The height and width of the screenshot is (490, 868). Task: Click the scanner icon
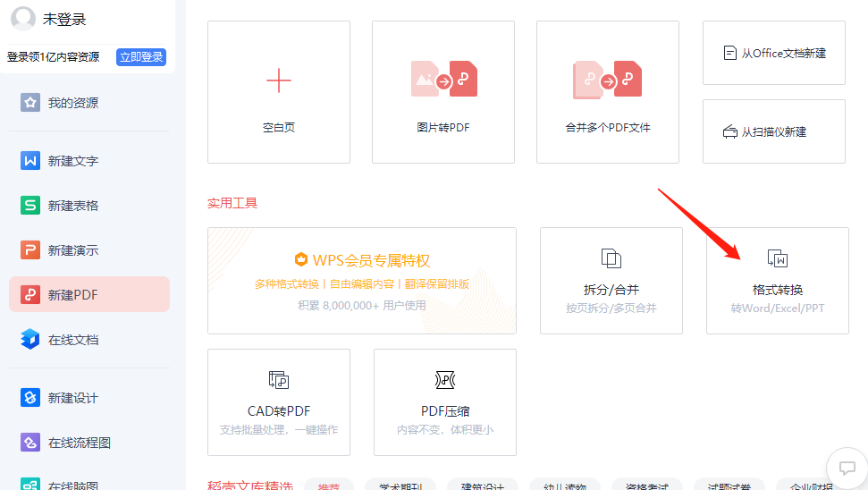coord(730,131)
